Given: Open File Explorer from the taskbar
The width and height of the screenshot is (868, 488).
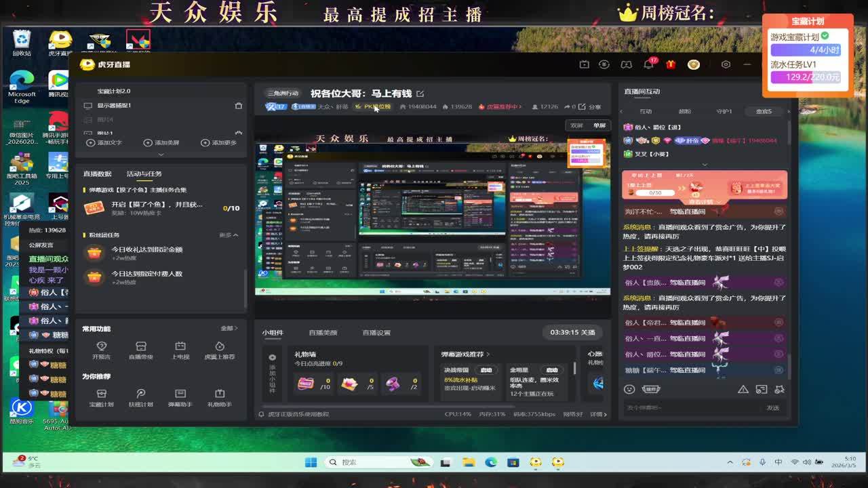Looking at the screenshot, I should tap(469, 462).
